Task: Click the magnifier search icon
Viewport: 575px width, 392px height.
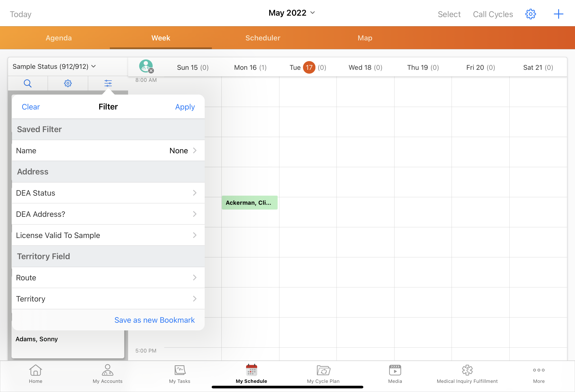Action: (x=27, y=83)
